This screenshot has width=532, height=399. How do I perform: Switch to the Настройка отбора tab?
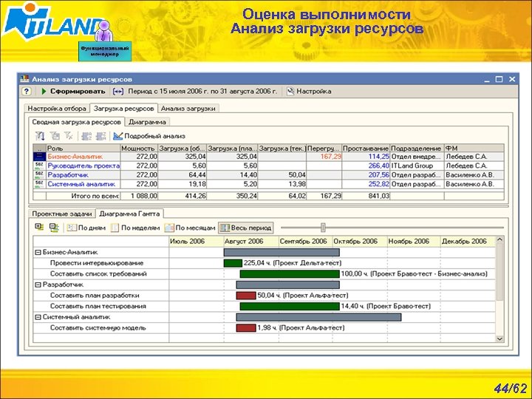click(x=57, y=109)
